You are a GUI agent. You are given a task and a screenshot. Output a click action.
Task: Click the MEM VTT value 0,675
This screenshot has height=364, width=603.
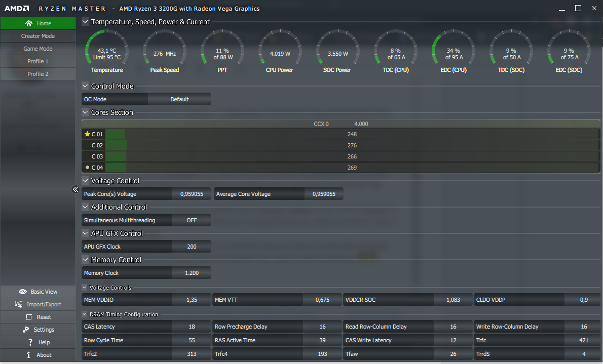(x=322, y=300)
